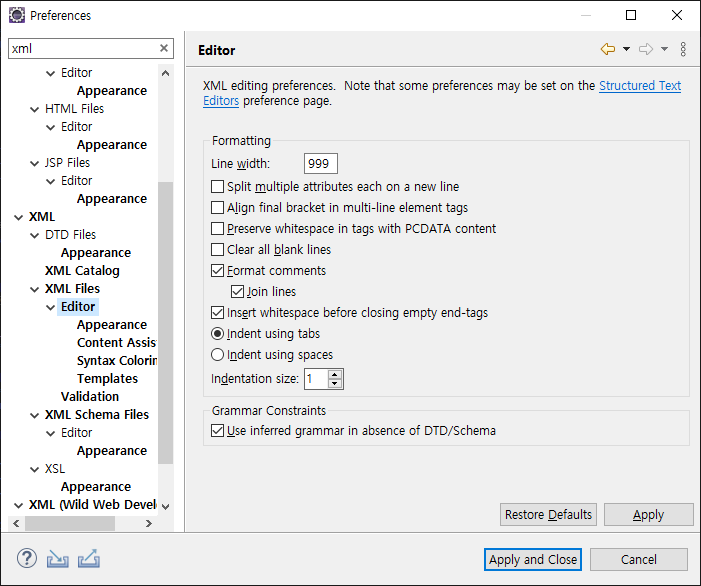Select the XML Schema Files tree item
701x586 pixels.
(97, 414)
